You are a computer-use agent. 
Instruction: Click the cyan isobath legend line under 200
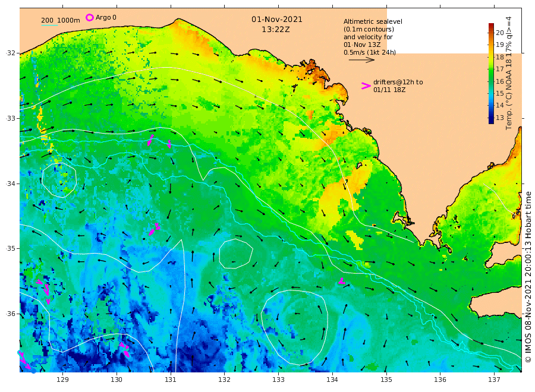tap(49, 25)
